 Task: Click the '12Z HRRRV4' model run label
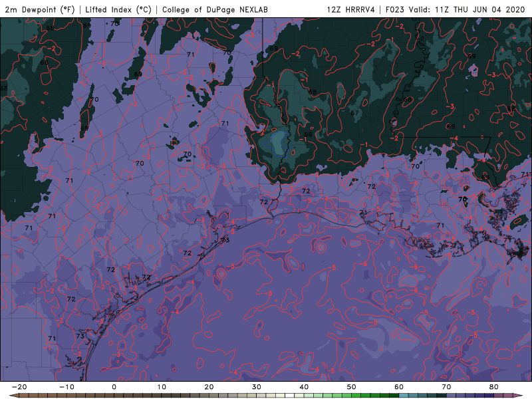pyautogui.click(x=351, y=9)
